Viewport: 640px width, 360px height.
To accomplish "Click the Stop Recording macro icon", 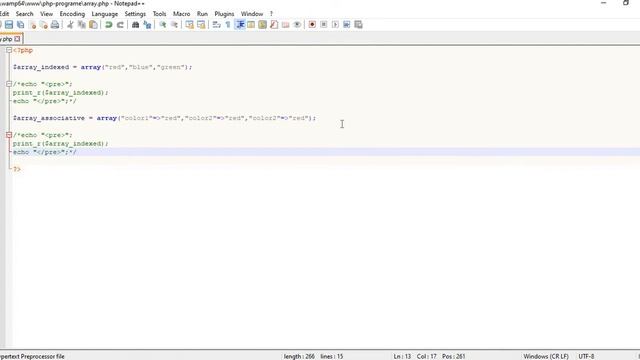I will pos(324,25).
